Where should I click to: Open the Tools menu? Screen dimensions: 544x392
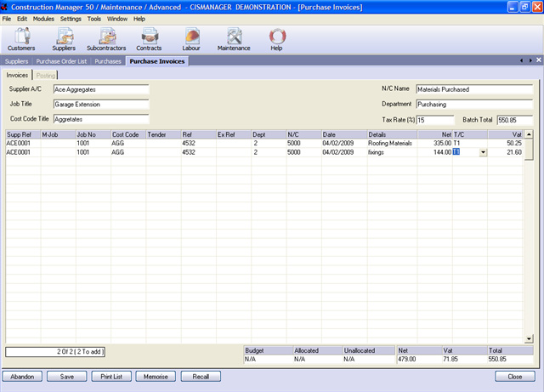coord(94,19)
